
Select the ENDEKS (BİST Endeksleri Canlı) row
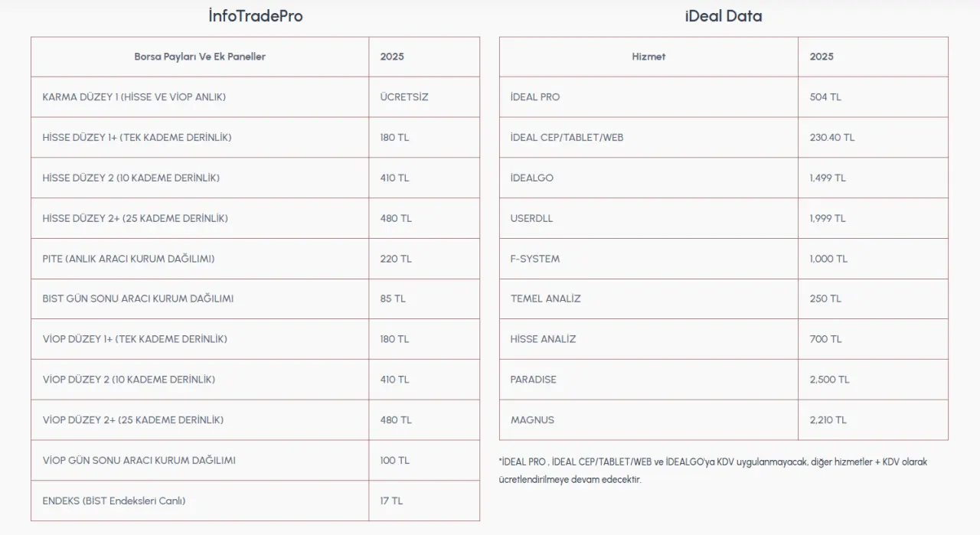pyautogui.click(x=114, y=501)
